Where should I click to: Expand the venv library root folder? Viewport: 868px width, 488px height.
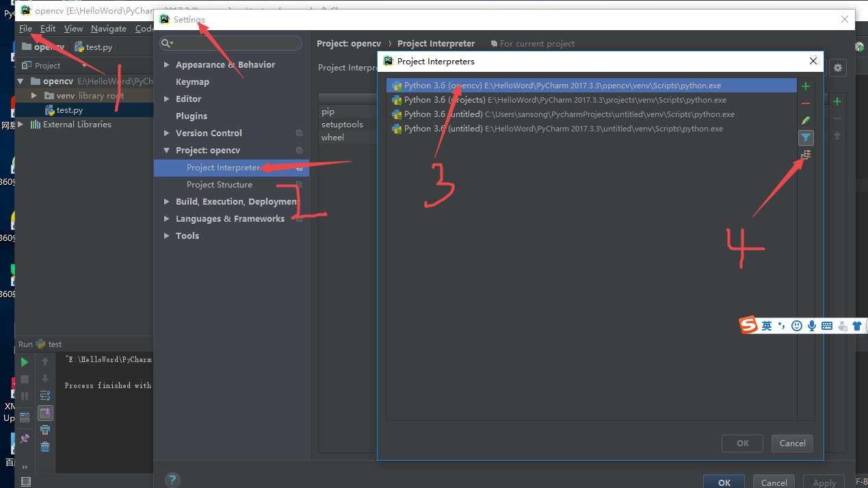pos(34,96)
